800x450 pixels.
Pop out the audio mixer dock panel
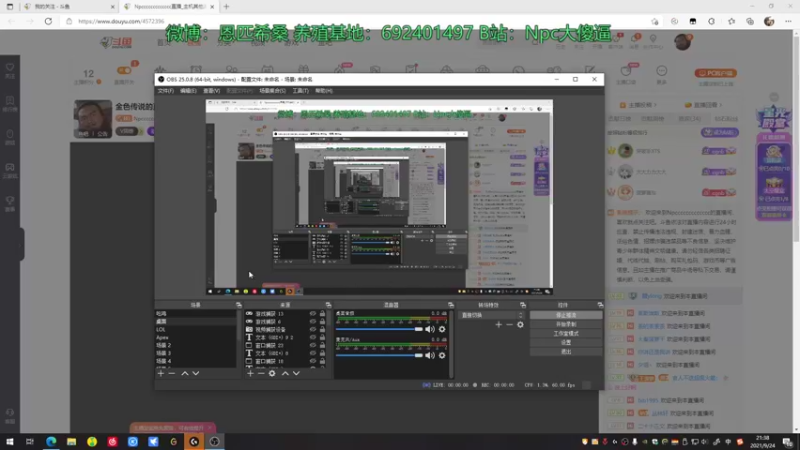click(451, 305)
